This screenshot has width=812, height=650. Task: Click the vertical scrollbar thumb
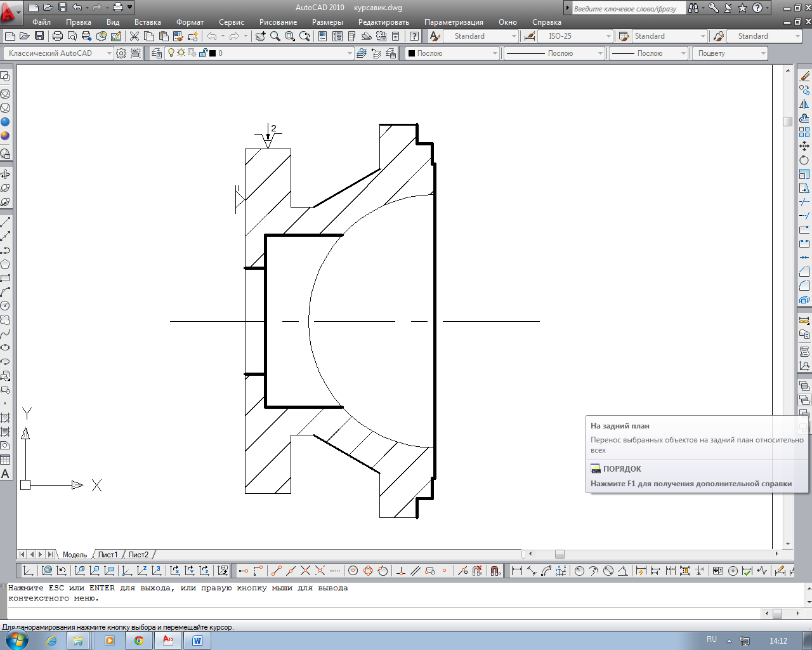click(788, 121)
